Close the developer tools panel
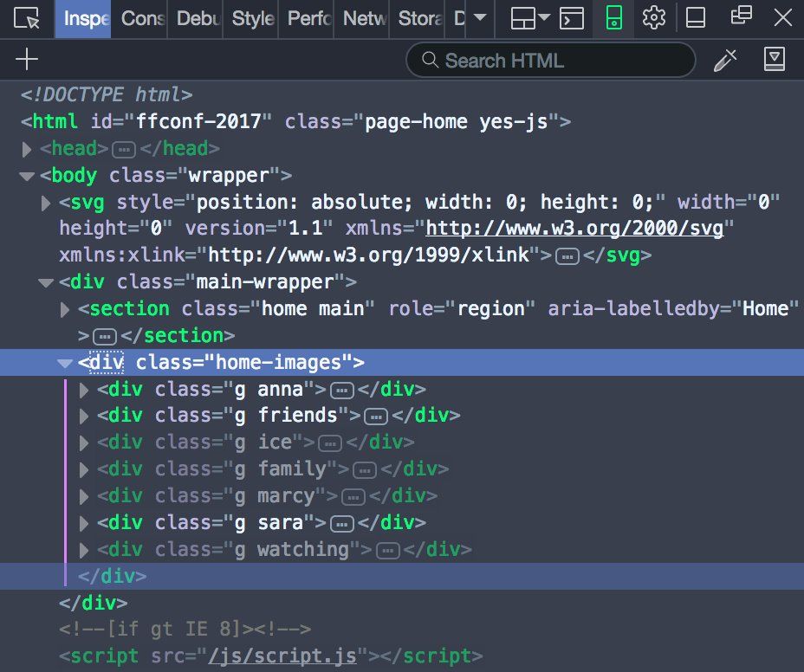This screenshot has width=804, height=672. click(x=782, y=18)
